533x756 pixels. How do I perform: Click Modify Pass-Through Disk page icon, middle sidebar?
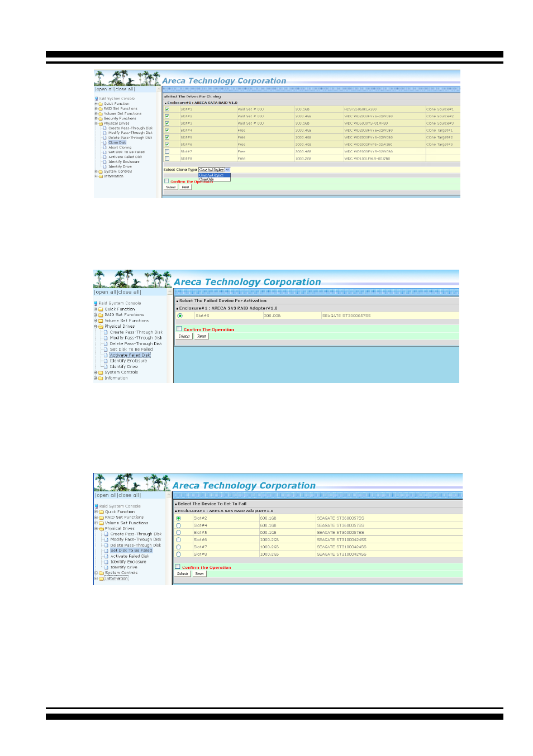[x=106, y=338]
